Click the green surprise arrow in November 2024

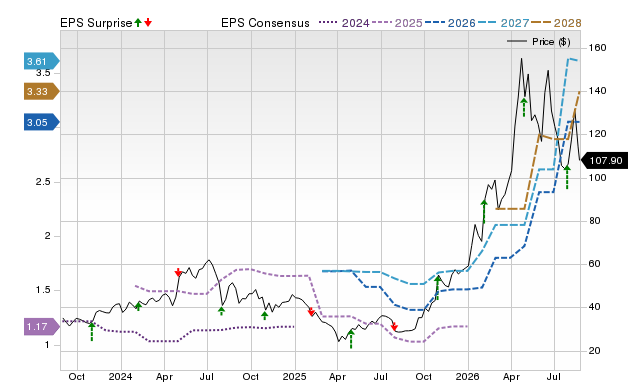click(x=264, y=315)
